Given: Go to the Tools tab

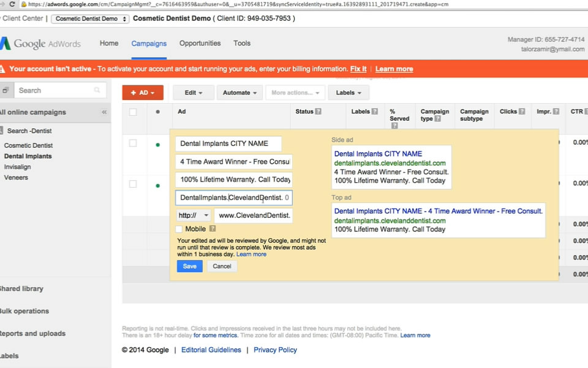Looking at the screenshot, I should click(242, 43).
